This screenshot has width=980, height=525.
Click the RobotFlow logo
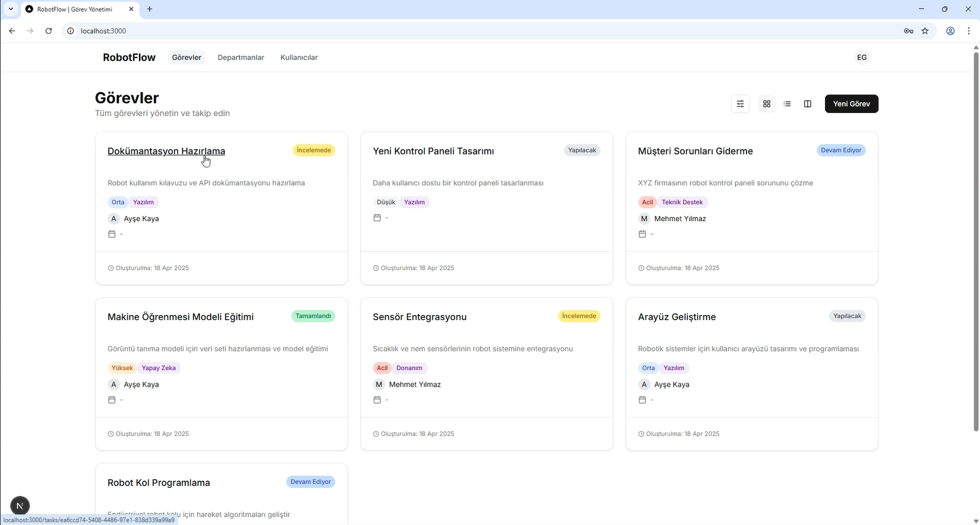(x=129, y=57)
